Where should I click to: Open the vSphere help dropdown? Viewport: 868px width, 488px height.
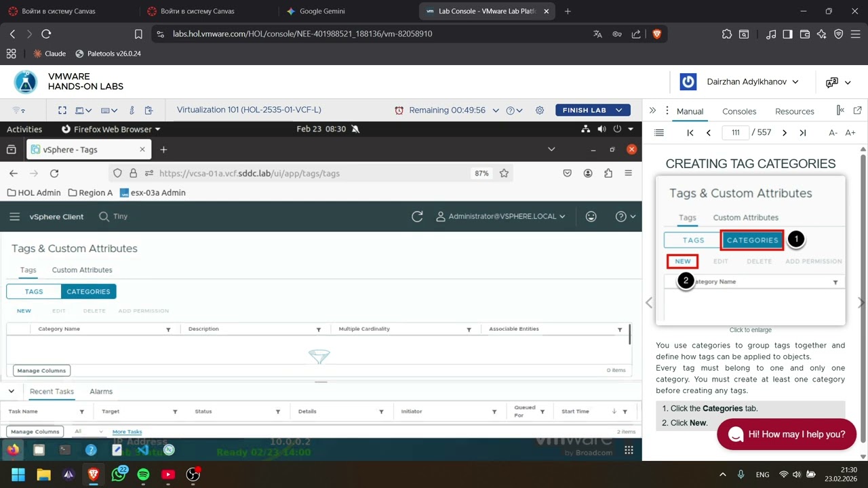[x=625, y=216]
